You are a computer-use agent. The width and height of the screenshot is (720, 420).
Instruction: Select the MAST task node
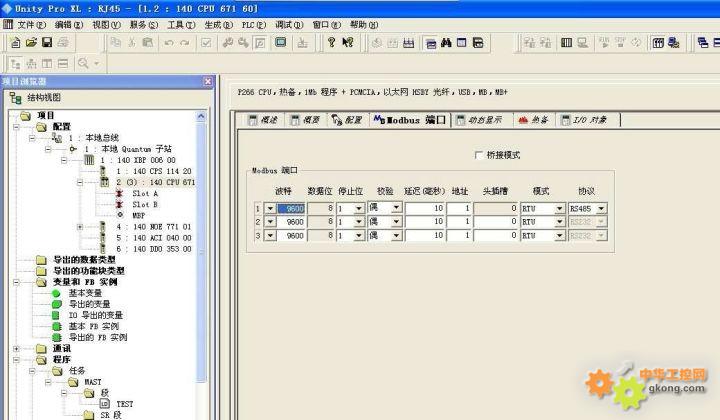[93, 382]
